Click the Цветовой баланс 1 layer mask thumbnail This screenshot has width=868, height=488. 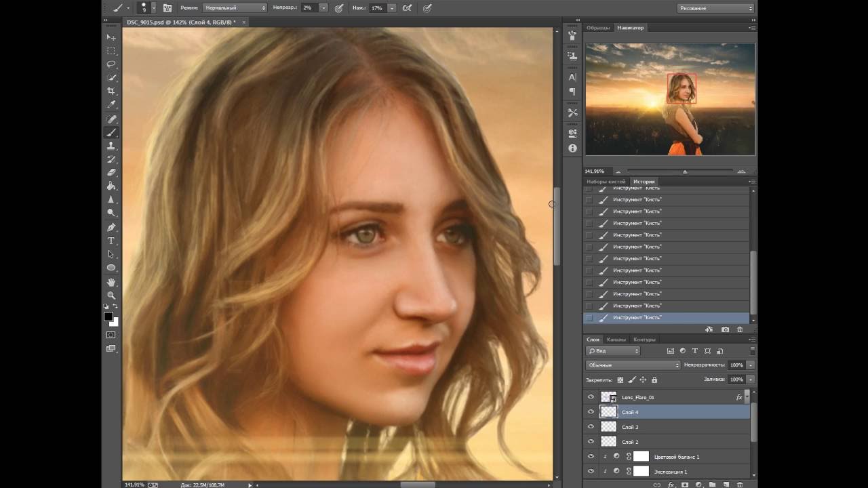[641, 457]
